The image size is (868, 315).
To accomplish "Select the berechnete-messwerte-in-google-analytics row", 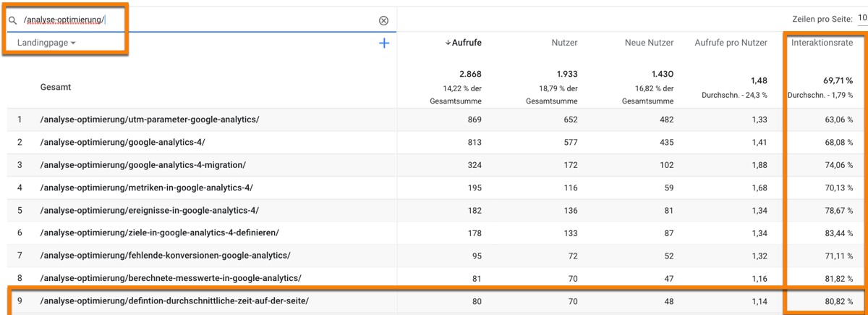I will pos(171,278).
